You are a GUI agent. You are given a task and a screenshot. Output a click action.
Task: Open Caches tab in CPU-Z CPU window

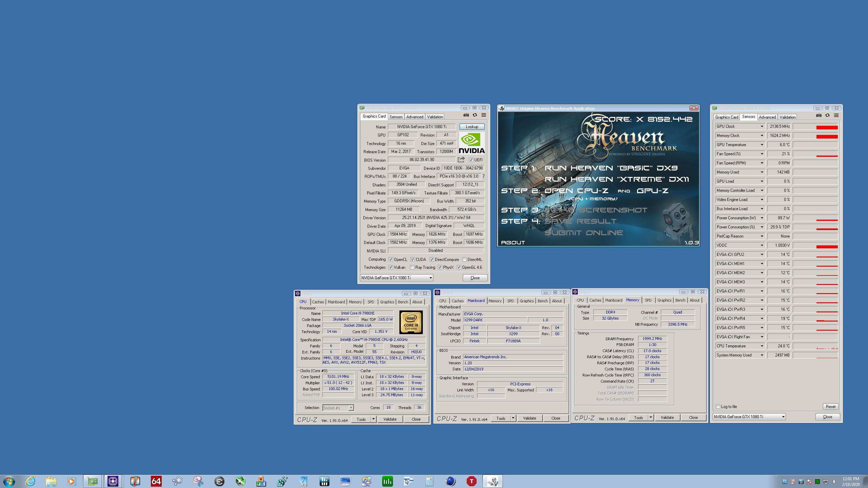click(318, 302)
